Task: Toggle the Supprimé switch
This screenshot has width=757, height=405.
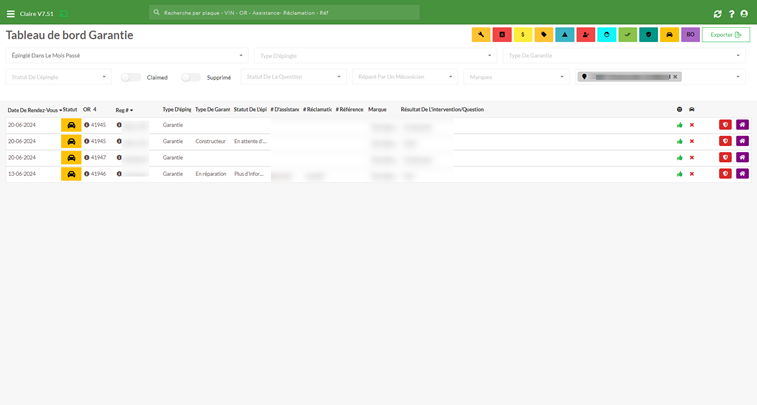Action: [191, 77]
